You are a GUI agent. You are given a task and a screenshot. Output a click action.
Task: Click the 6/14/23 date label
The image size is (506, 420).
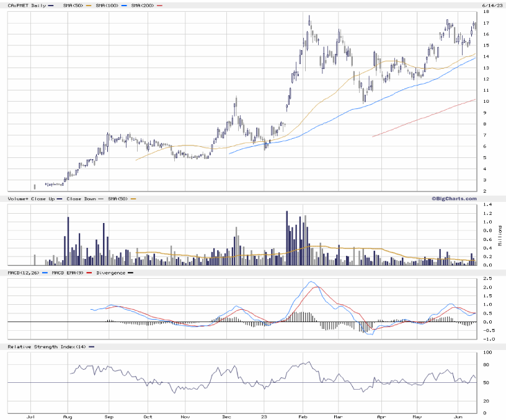[x=490, y=5]
